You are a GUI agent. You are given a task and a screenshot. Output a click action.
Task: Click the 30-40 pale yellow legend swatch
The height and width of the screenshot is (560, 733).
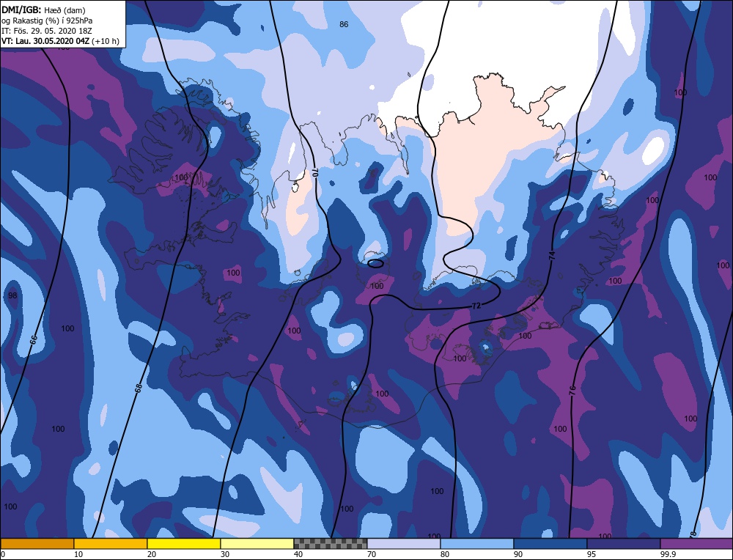coord(257,544)
